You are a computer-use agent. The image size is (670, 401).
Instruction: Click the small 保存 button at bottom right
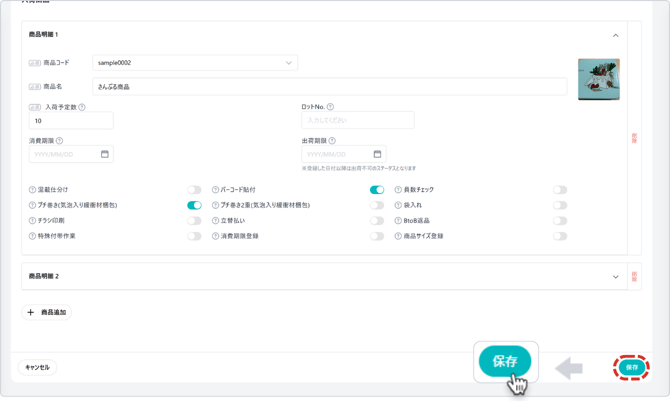click(632, 367)
